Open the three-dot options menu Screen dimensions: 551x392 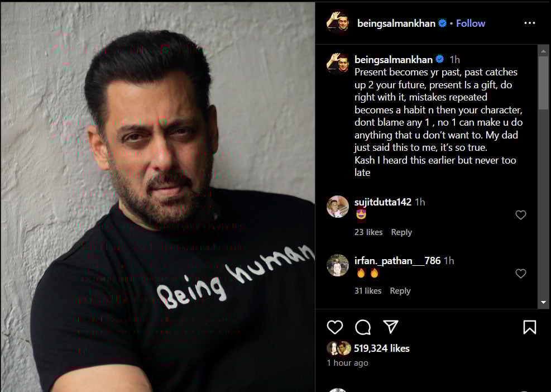pos(530,23)
